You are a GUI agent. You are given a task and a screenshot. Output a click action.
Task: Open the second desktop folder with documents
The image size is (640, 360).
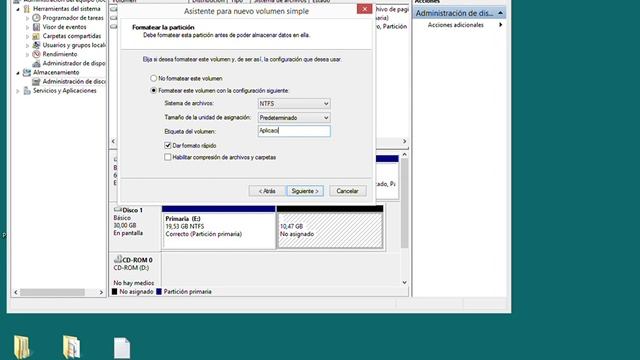pyautogui.click(x=71, y=347)
